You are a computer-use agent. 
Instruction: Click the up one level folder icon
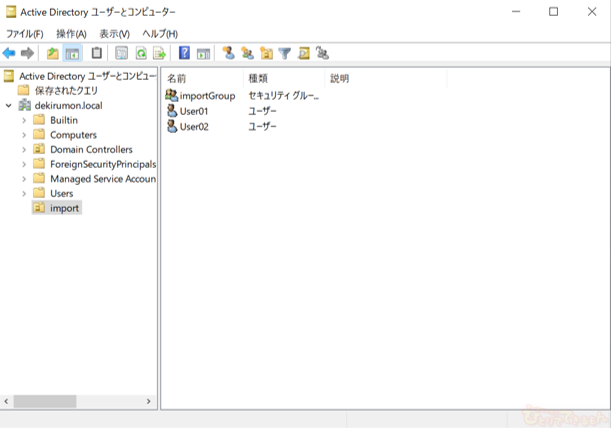53,53
